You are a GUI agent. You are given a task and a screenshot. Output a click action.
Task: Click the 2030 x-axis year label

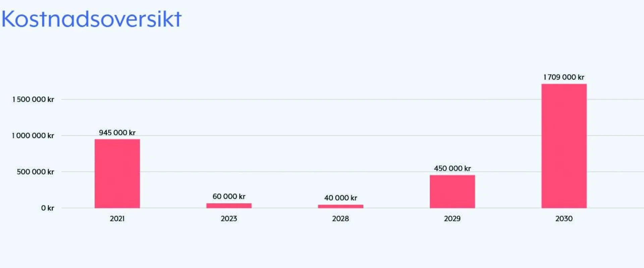click(564, 219)
